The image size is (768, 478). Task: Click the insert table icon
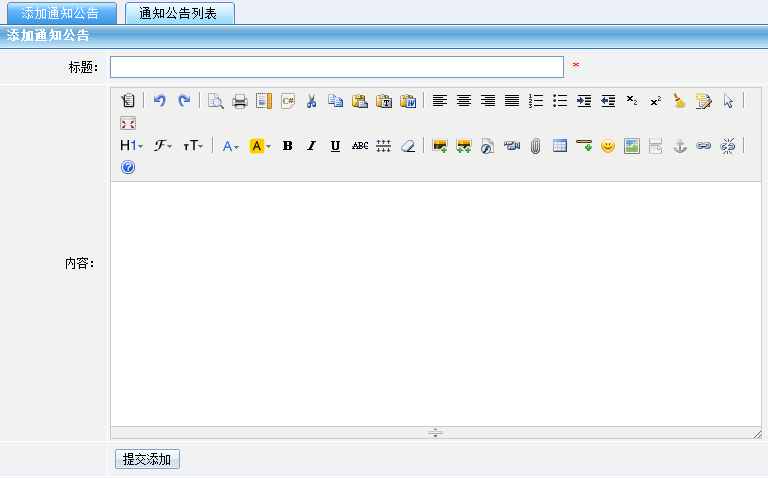(560, 146)
